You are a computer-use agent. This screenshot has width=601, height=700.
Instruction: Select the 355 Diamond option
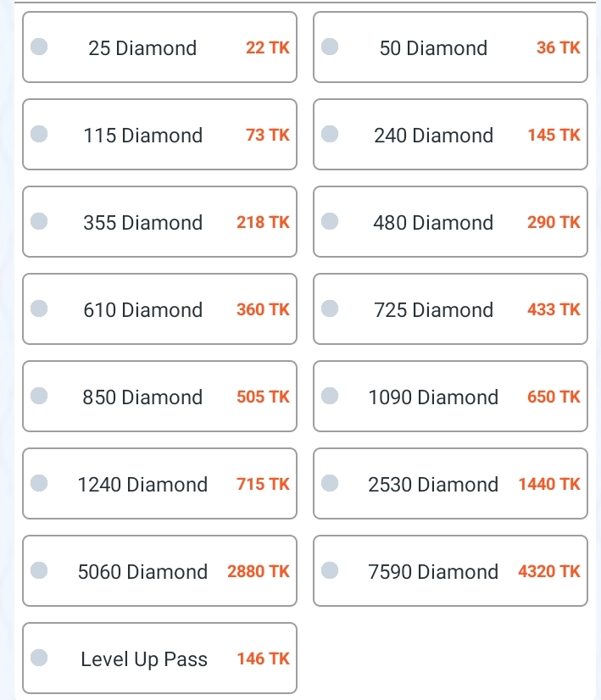[159, 221]
